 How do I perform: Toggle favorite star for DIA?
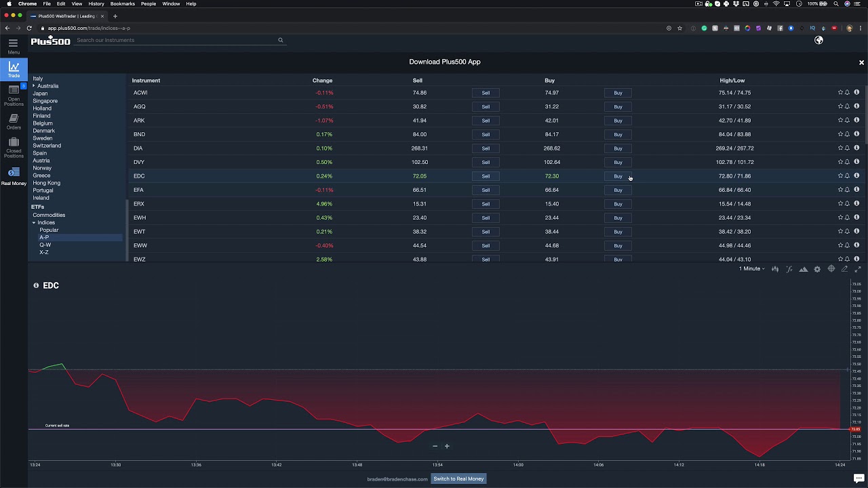[840, 148]
